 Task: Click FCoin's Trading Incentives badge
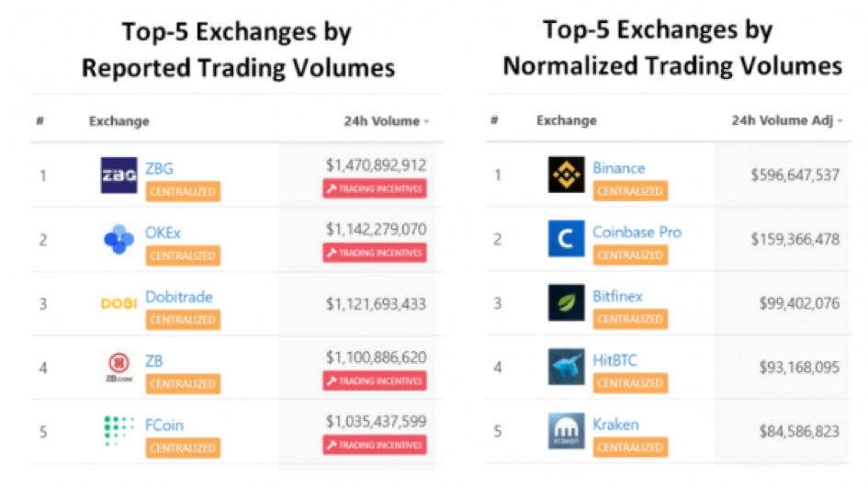pos(375,445)
